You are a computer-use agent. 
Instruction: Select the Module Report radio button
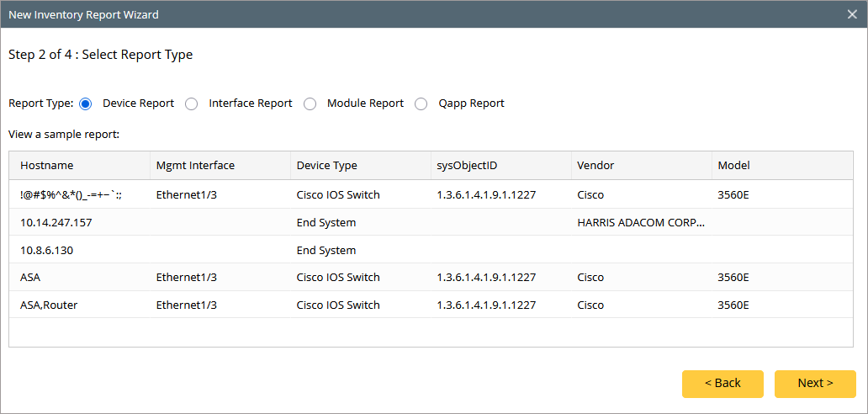click(x=310, y=104)
